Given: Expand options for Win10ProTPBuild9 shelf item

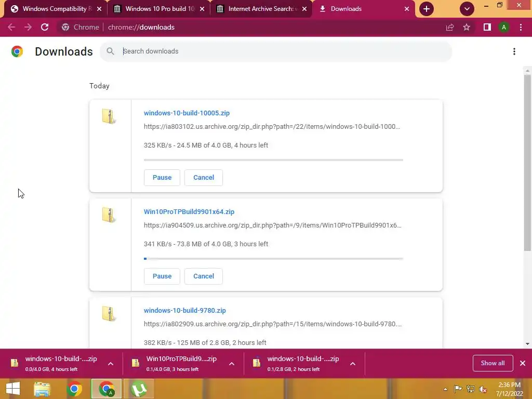Looking at the screenshot, I should [x=232, y=364].
